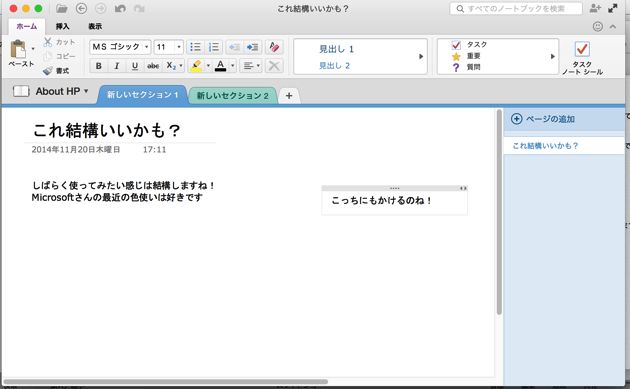The height and width of the screenshot is (389, 630).
Task: Click the smiley feedback icon
Action: coord(598,27)
